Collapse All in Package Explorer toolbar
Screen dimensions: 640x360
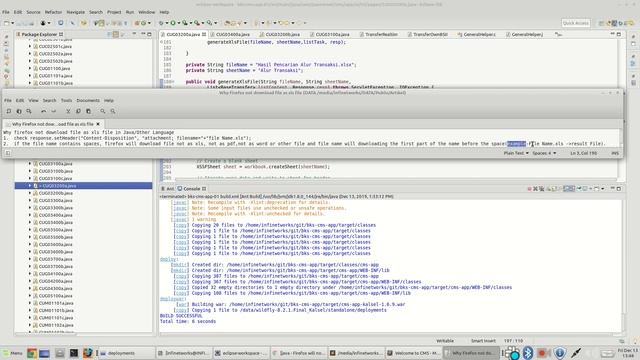point(109,34)
